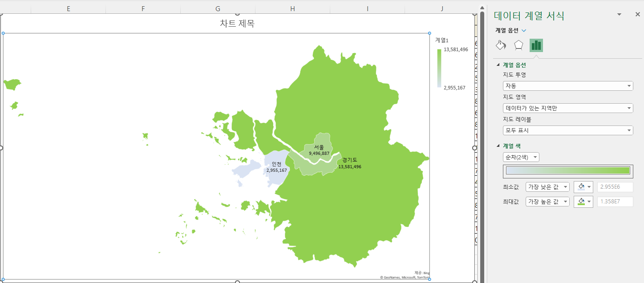Click the series color gradient bar
The image size is (644, 283).
click(568, 171)
